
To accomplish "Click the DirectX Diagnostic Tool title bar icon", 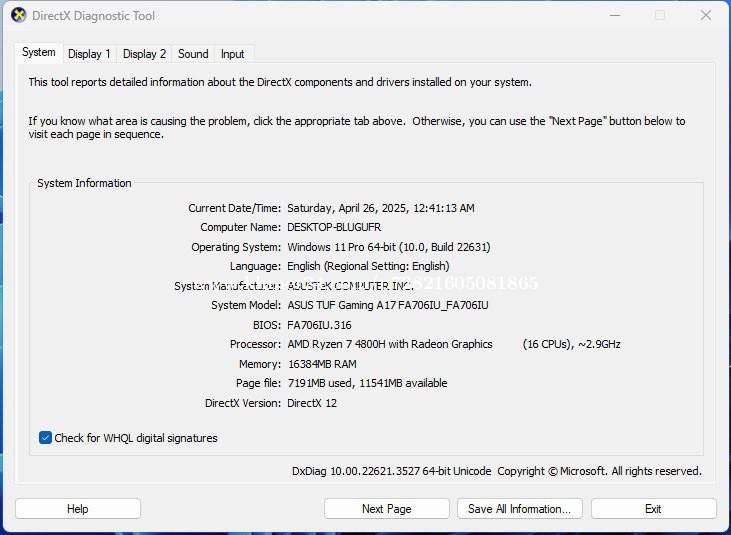I will pyautogui.click(x=19, y=16).
